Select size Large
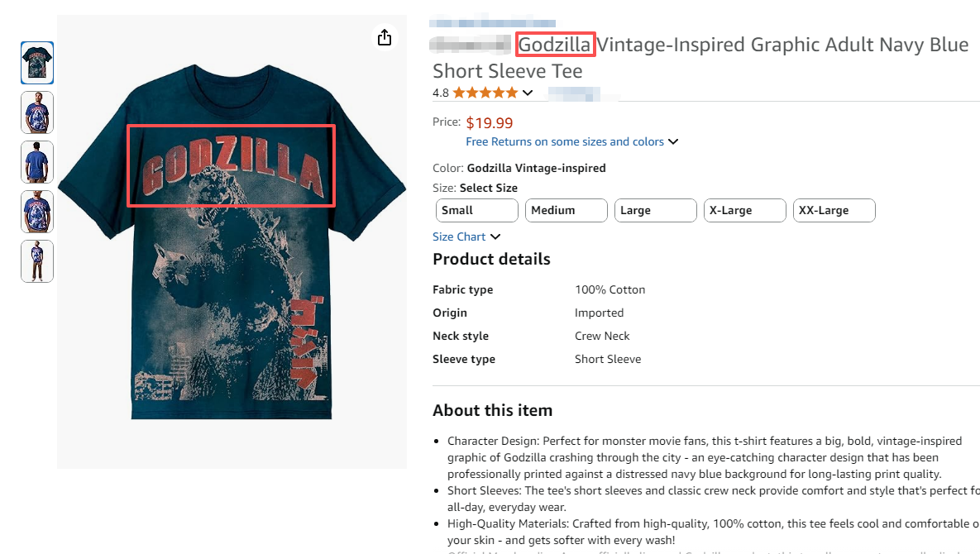 pyautogui.click(x=655, y=210)
